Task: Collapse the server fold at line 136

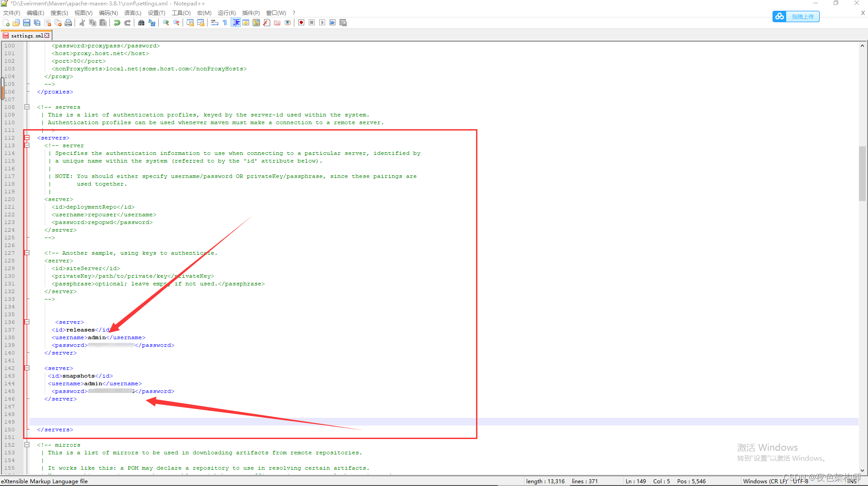Action: pos(27,322)
